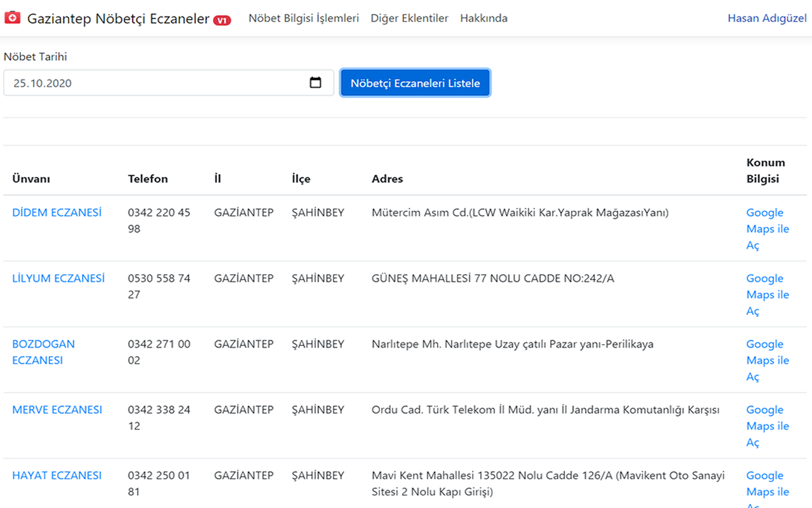Focus the Nöbet Tarihi date field
Image resolution: width=812 pixels, height=508 pixels.
pyautogui.click(x=169, y=83)
